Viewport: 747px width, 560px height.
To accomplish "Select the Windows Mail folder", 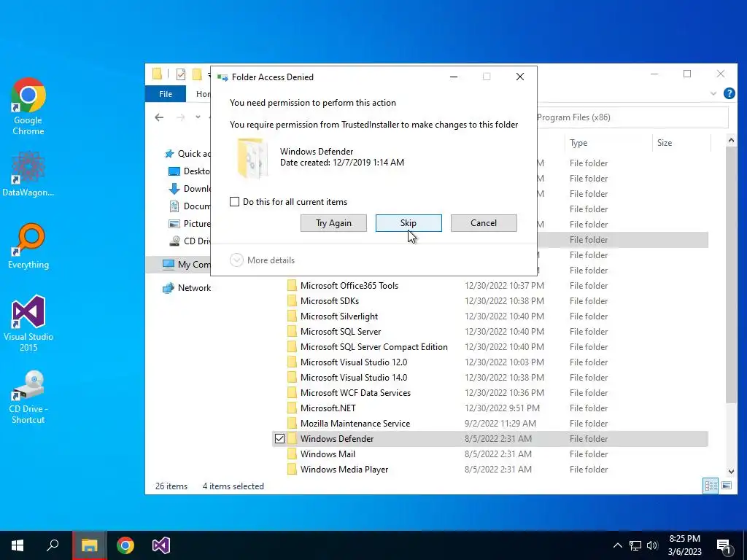I will (328, 454).
